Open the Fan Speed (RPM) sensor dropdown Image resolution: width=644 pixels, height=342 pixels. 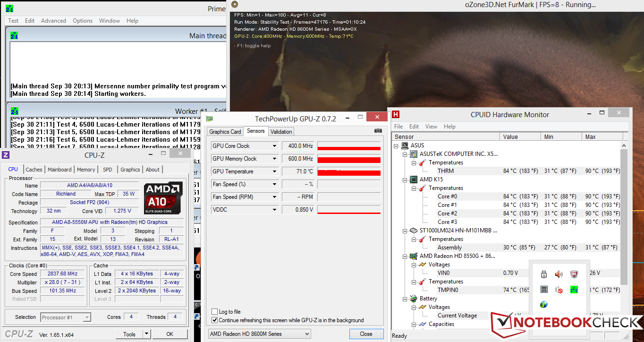(x=274, y=197)
